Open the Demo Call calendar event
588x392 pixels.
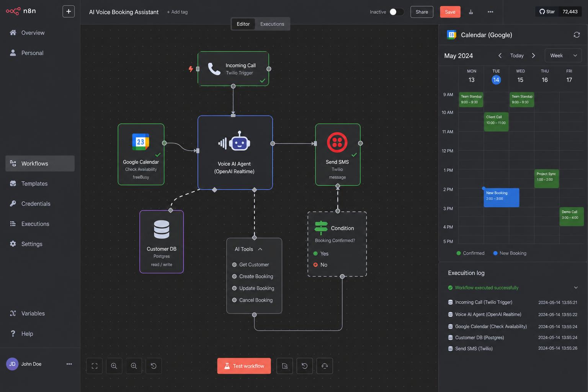(572, 217)
